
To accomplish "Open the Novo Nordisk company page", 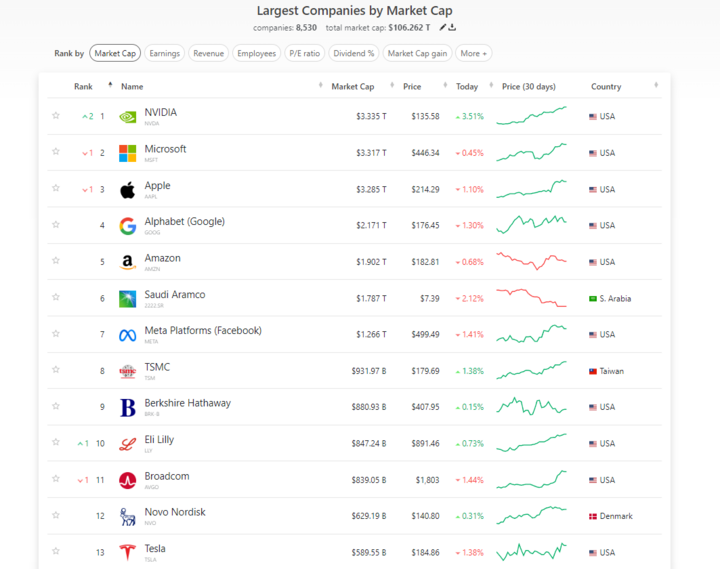I will pos(175,512).
